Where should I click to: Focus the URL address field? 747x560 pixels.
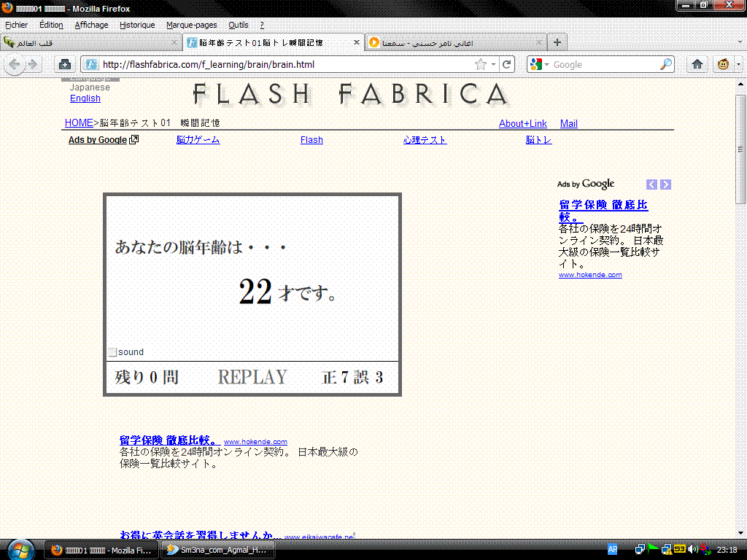coord(286,64)
